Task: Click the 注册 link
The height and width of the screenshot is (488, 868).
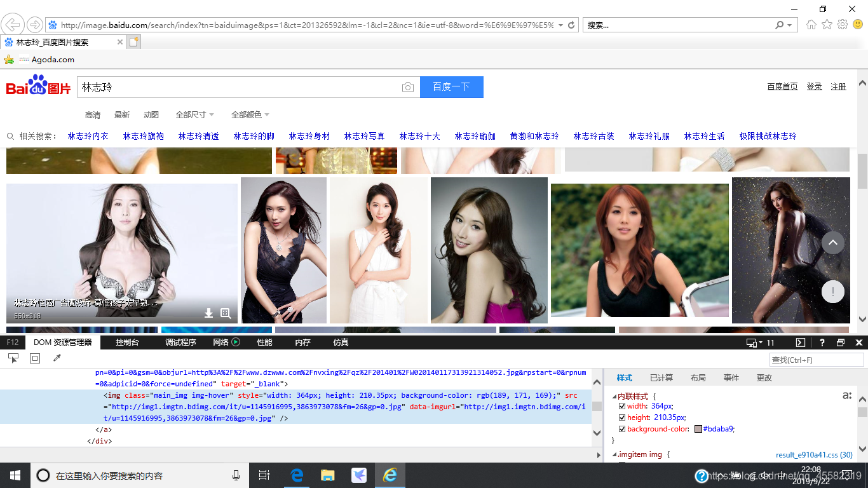Action: click(839, 86)
